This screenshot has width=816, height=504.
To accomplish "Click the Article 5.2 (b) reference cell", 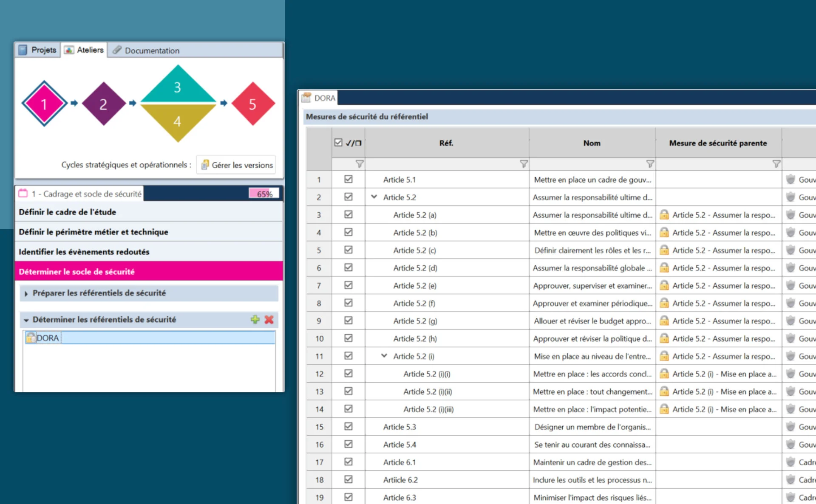I will [x=447, y=233].
